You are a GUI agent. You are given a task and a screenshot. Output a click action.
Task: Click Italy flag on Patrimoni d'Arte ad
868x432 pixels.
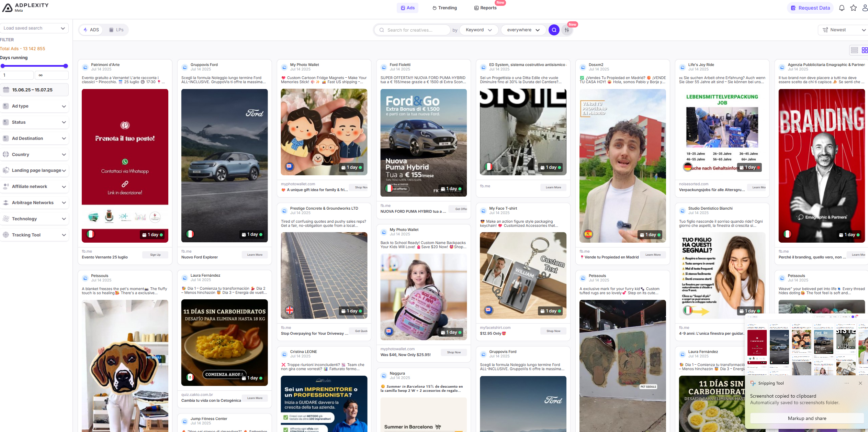coord(90,234)
